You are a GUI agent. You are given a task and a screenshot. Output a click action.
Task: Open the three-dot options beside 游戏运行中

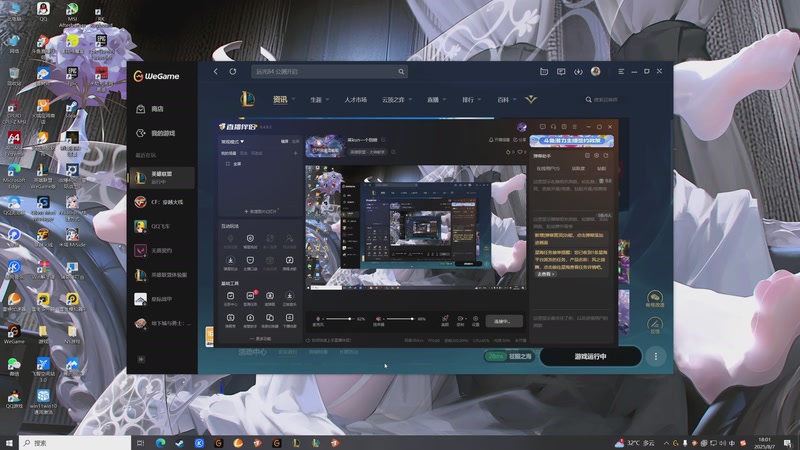656,357
